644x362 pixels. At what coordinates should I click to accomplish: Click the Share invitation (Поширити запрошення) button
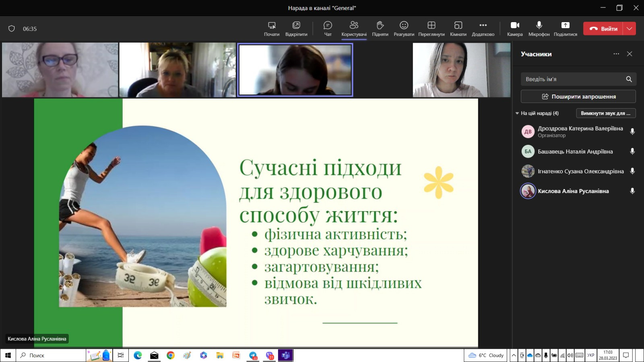(x=578, y=97)
